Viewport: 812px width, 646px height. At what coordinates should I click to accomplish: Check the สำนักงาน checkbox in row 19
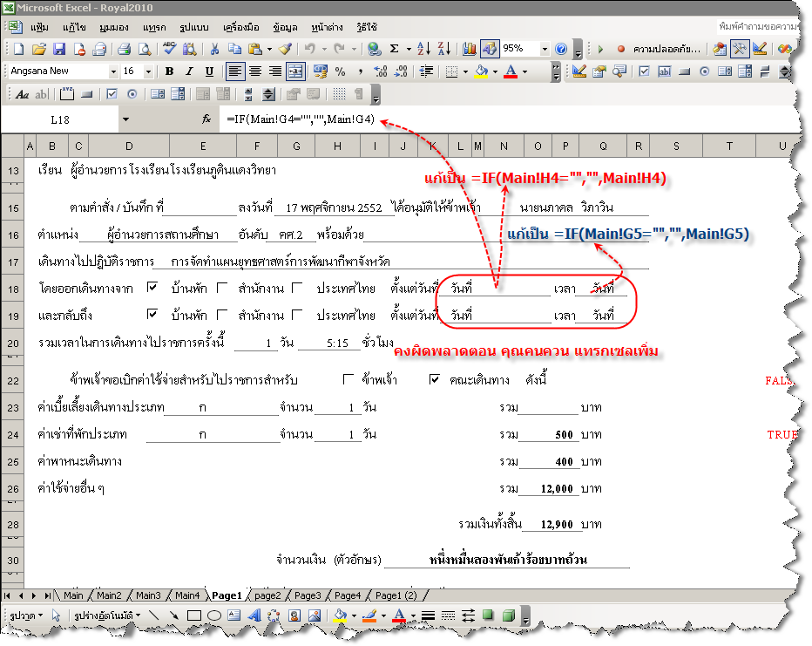222,315
